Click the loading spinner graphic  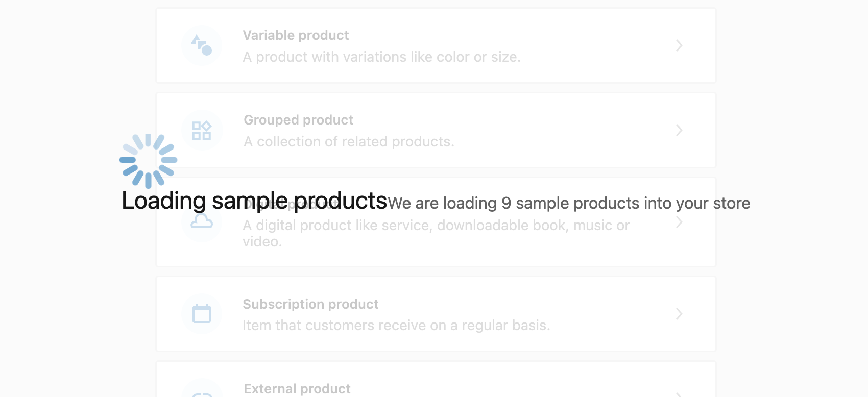tap(149, 160)
